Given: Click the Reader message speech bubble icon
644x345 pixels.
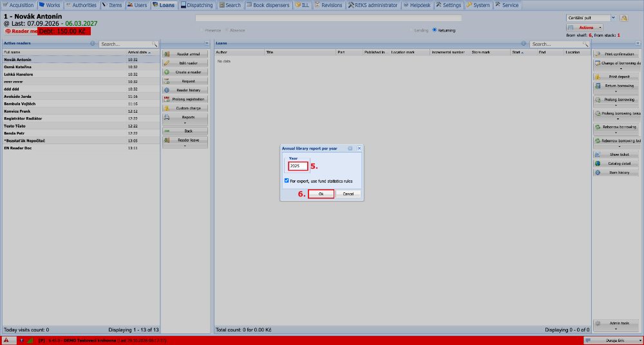Looking at the screenshot, I should point(8,31).
